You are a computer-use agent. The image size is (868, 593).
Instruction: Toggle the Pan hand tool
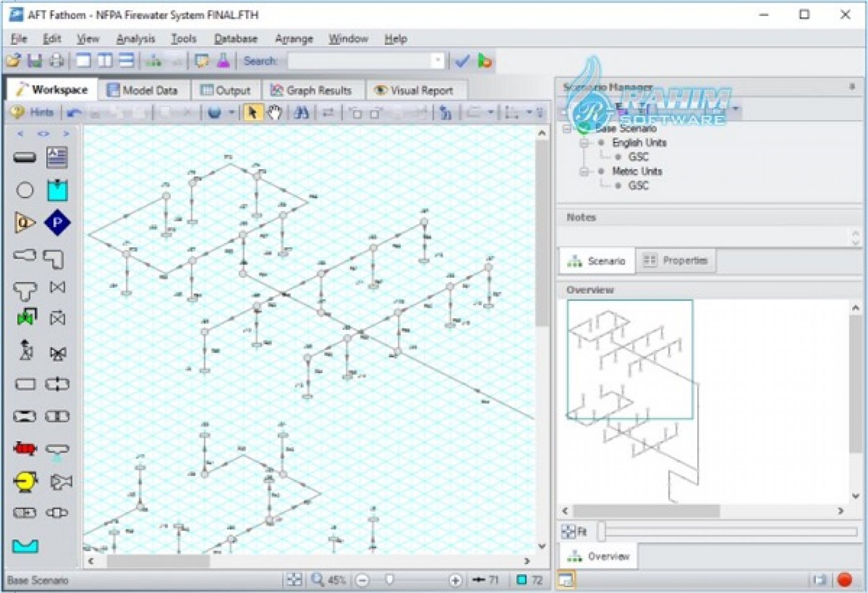click(274, 113)
